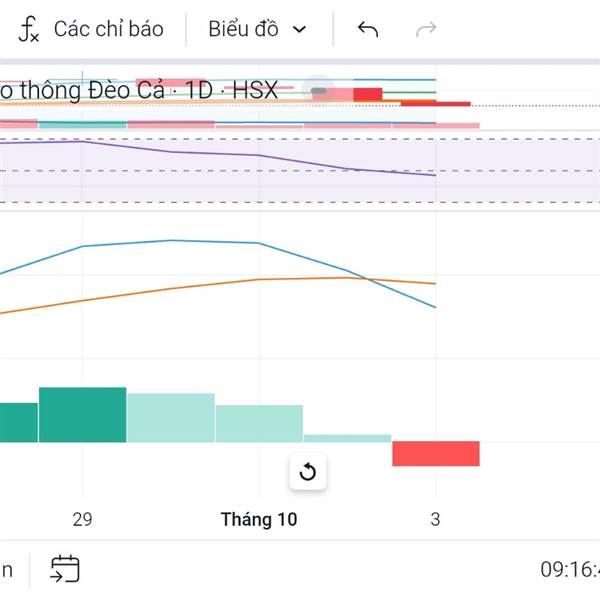Expand the chevron beside 'Biểu đồ'
Image resolution: width=600 pixels, height=600 pixels.
(299, 29)
